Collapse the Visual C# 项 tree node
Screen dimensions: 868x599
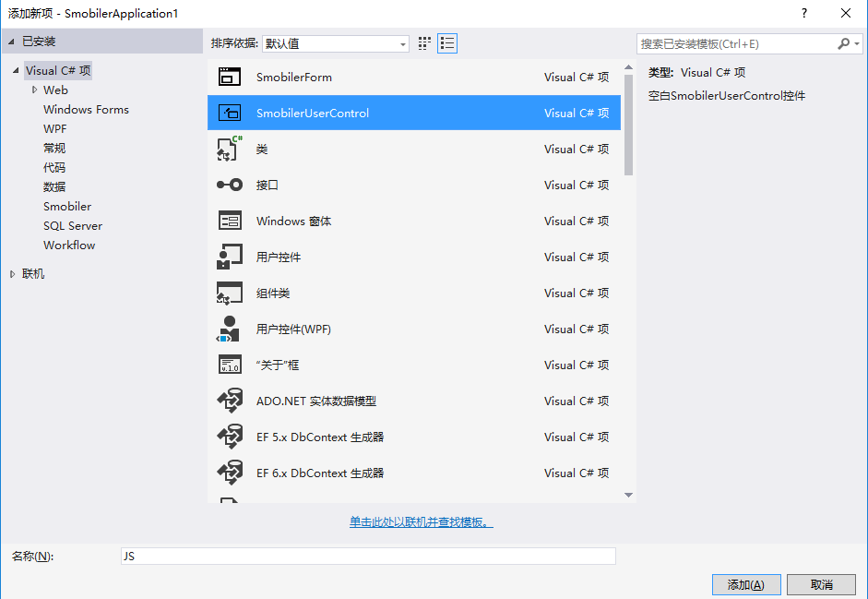(x=16, y=70)
